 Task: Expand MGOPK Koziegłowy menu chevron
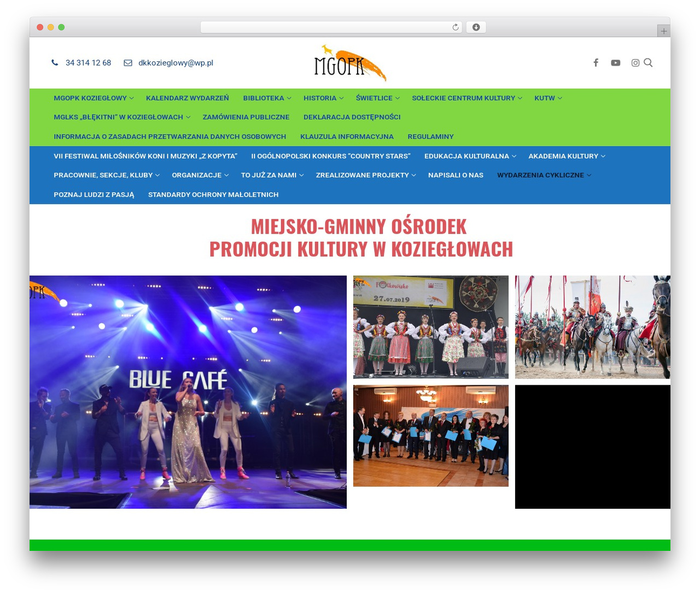[132, 98]
